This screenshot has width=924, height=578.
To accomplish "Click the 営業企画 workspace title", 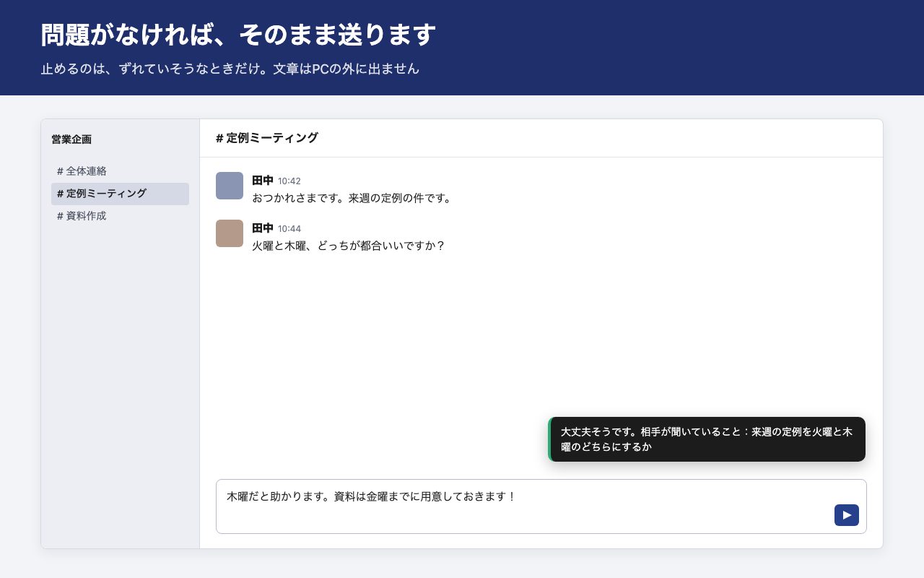I will tap(71, 139).
